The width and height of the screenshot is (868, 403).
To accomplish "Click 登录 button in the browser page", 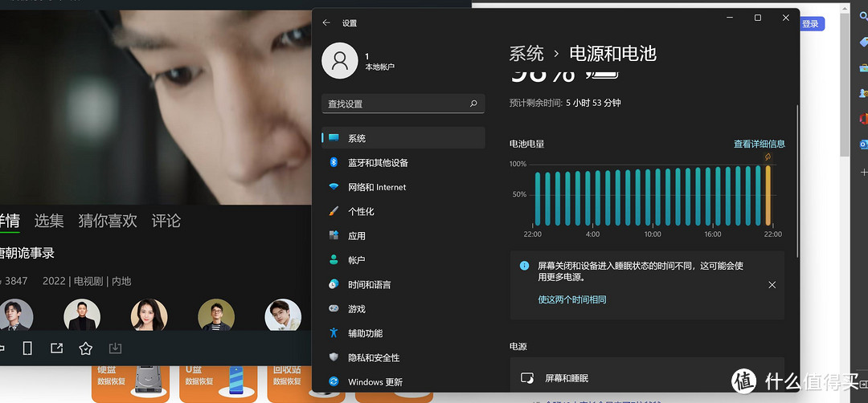I will tap(812, 24).
